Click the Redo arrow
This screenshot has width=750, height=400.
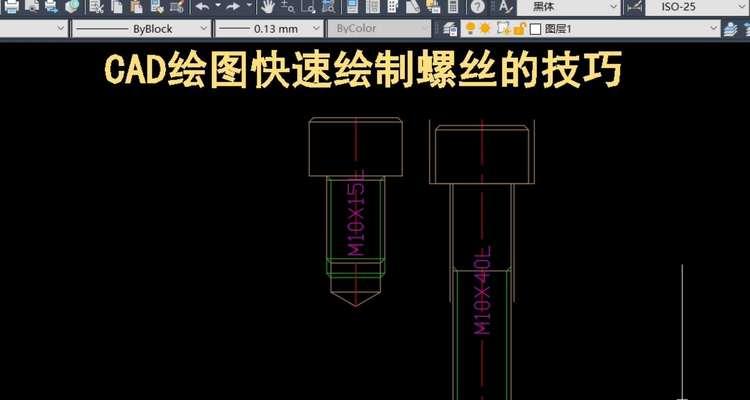233,6
